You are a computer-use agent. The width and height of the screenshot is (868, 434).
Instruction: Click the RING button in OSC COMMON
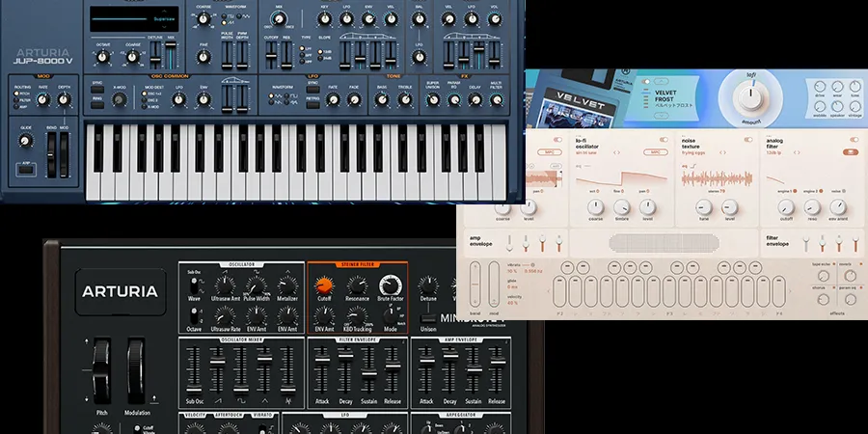(96, 105)
